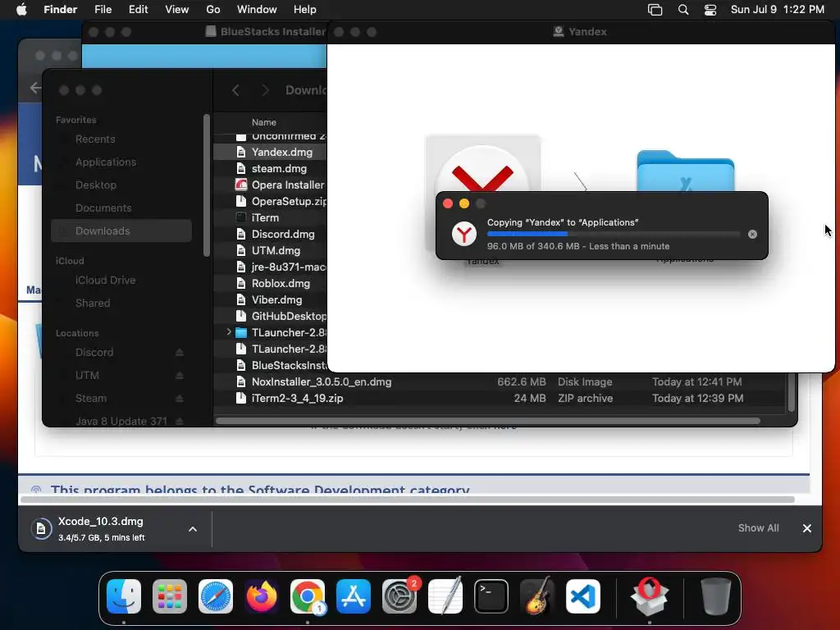Screen dimensions: 840x630
Task: Click the Finder sidebar vertical scrollbar
Action: (206, 185)
